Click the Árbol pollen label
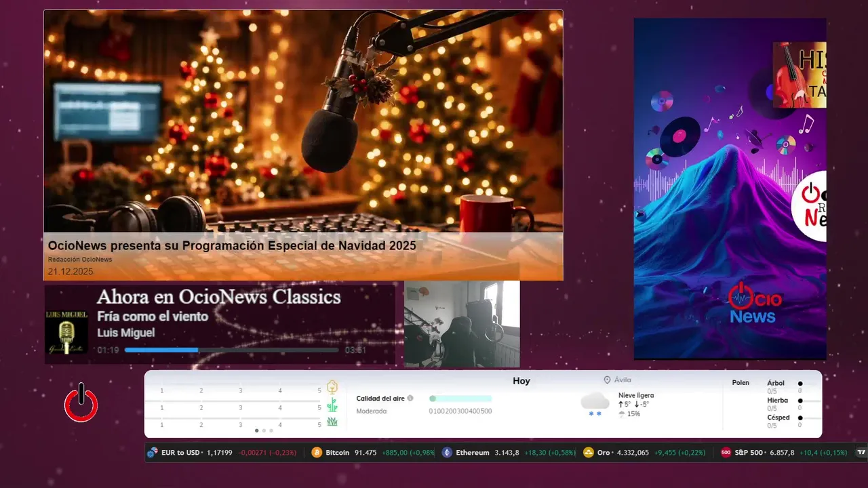The image size is (868, 488). tap(776, 383)
